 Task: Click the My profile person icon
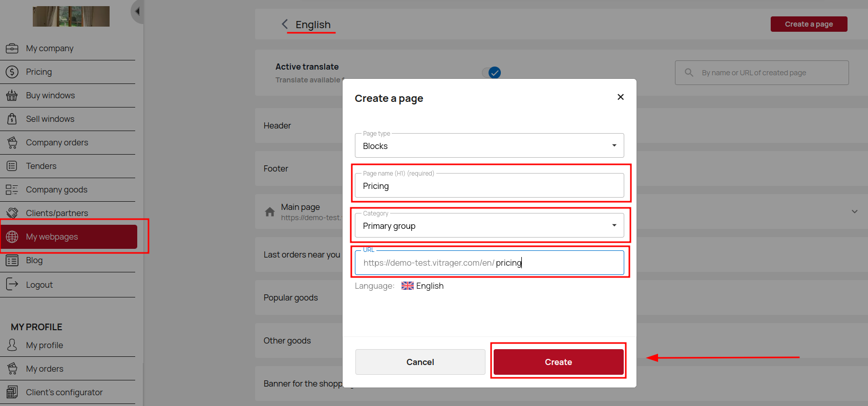click(x=12, y=345)
